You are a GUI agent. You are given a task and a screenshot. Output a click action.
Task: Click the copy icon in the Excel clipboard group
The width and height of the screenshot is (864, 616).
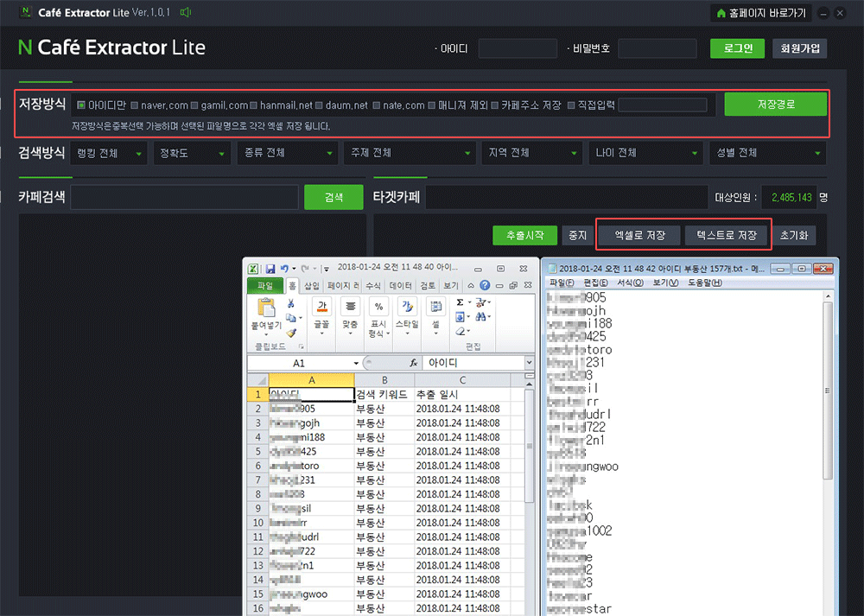[290, 318]
